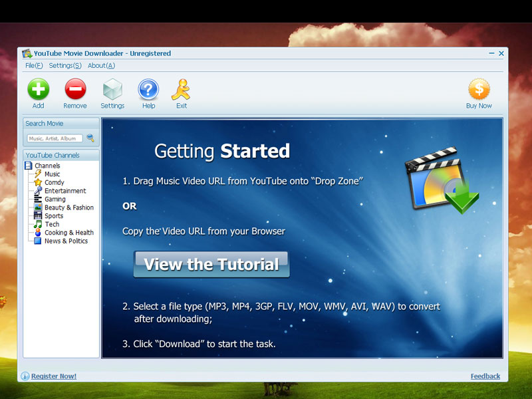Viewport: 532px width, 399px height.
Task: Click the YouTube Channels panel header
Action: tap(61, 155)
